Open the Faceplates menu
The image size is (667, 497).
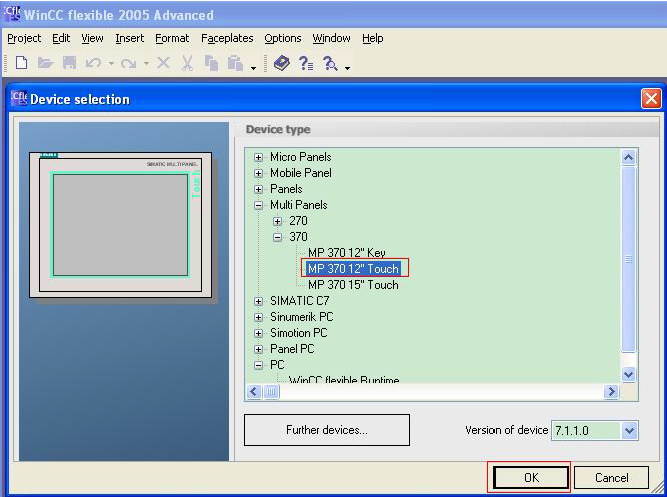click(x=227, y=38)
